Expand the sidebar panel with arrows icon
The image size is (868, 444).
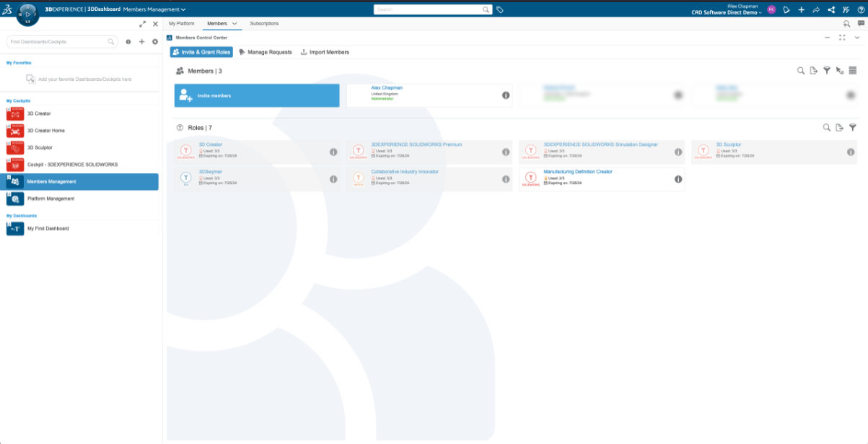[143, 24]
